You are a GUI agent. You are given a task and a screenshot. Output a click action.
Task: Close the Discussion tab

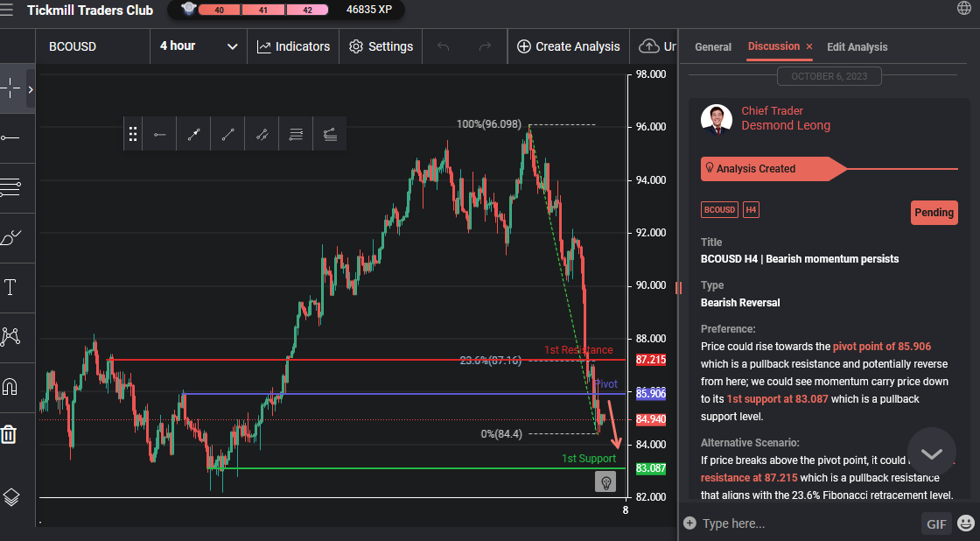tap(808, 47)
